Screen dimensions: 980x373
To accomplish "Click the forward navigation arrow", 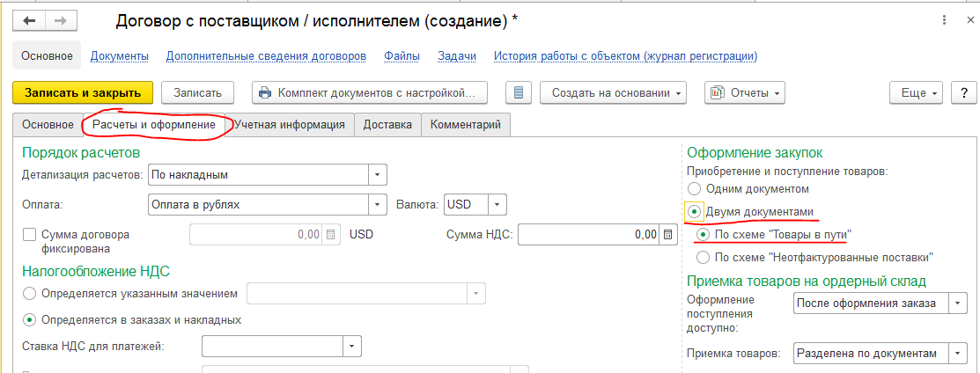I will pyautogui.click(x=62, y=18).
